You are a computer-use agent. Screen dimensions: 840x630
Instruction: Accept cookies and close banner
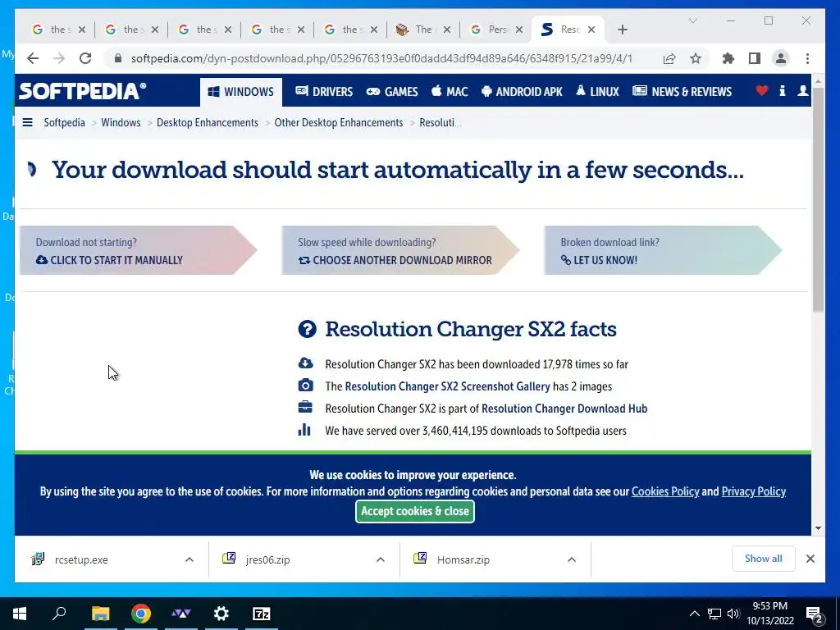click(x=414, y=512)
